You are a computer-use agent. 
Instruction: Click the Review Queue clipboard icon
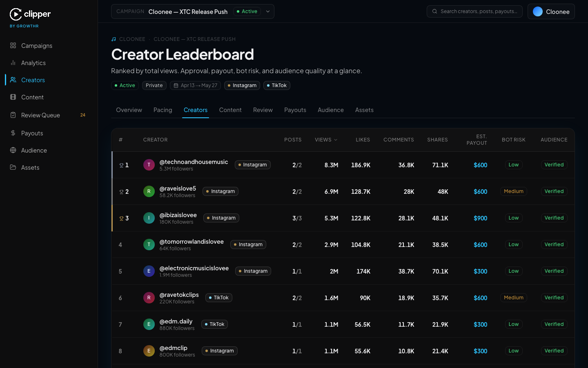coord(13,115)
